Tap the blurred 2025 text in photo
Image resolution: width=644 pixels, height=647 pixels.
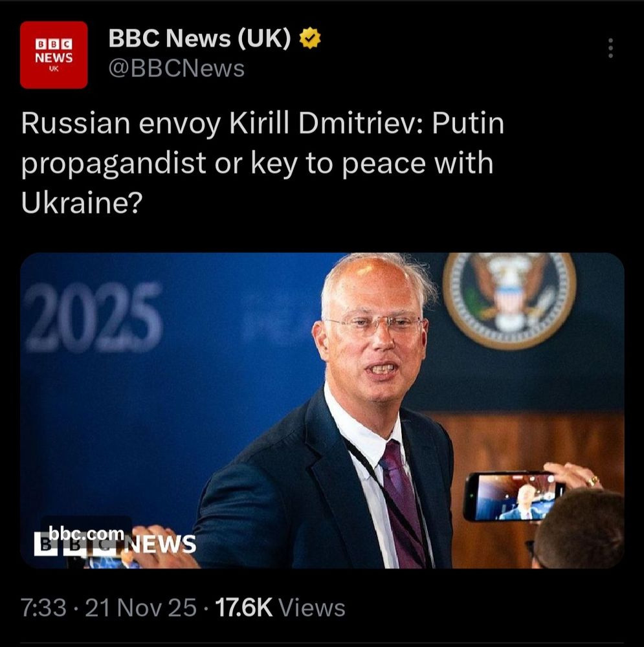click(x=94, y=317)
